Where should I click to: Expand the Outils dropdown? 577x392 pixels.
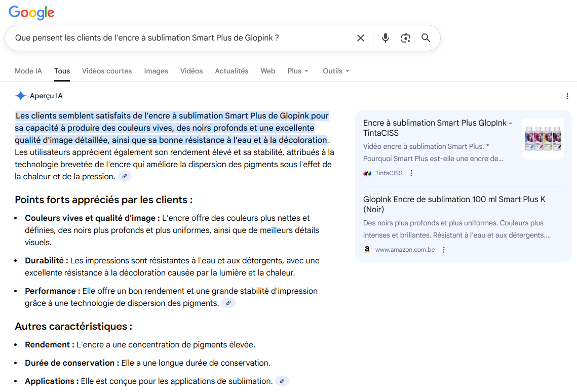(x=336, y=71)
